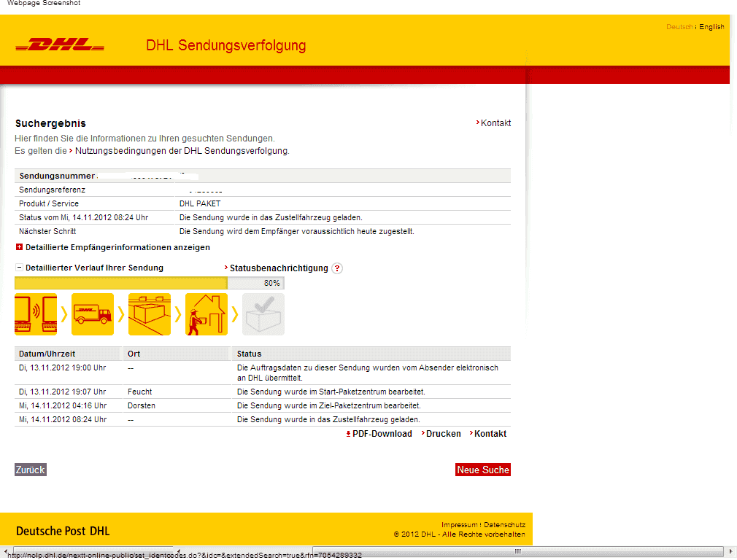737x560 pixels.
Task: Click 'Status vom Mi, 14.11.2012 08:24 Uhr' label
Action: (84, 217)
